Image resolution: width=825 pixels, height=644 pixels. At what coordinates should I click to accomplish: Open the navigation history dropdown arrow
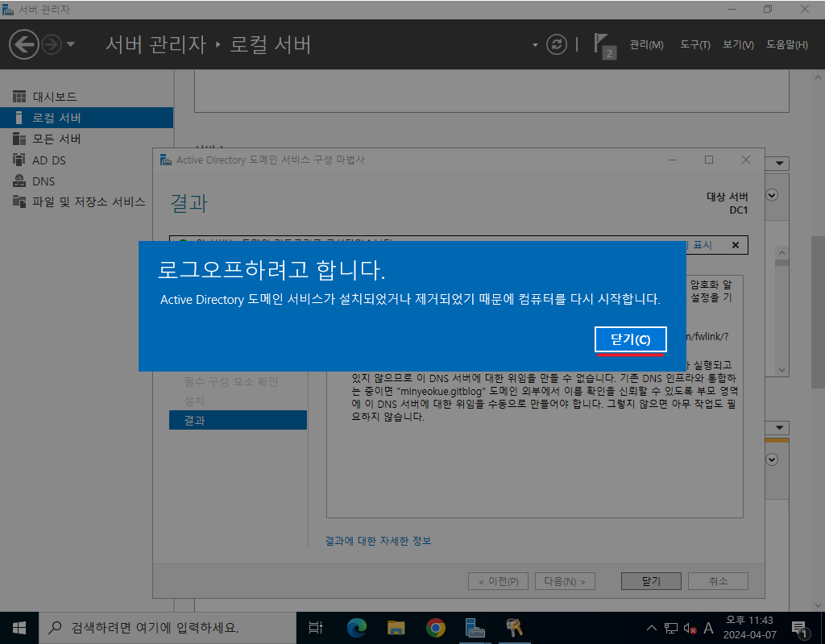point(71,44)
